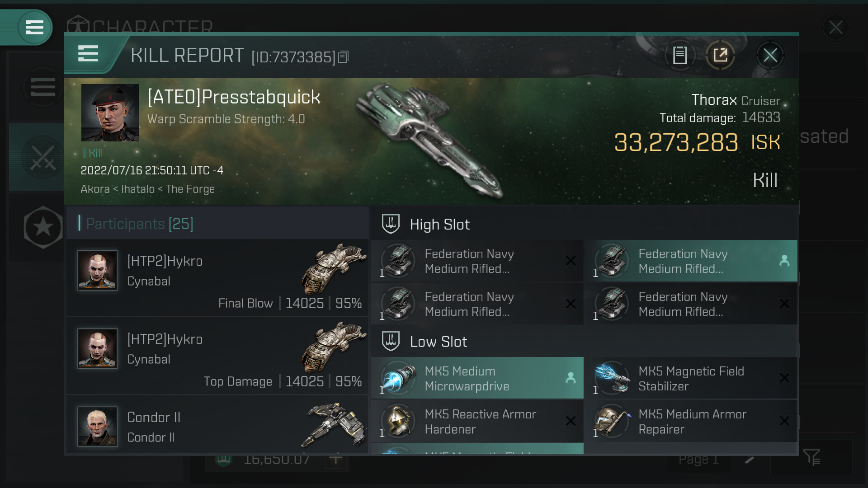
Task: Collapse the High Slot section
Action: pos(439,225)
